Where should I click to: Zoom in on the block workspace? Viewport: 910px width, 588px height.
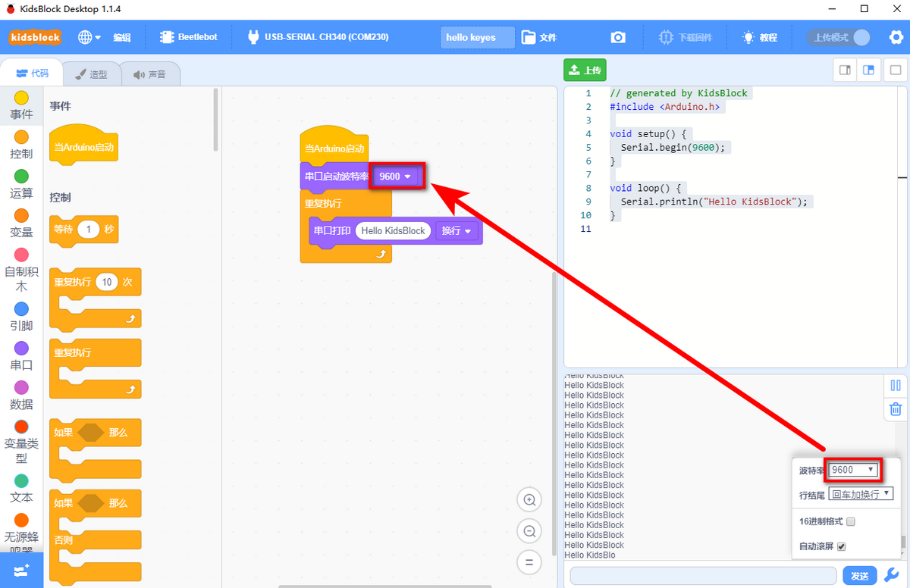pyautogui.click(x=529, y=500)
